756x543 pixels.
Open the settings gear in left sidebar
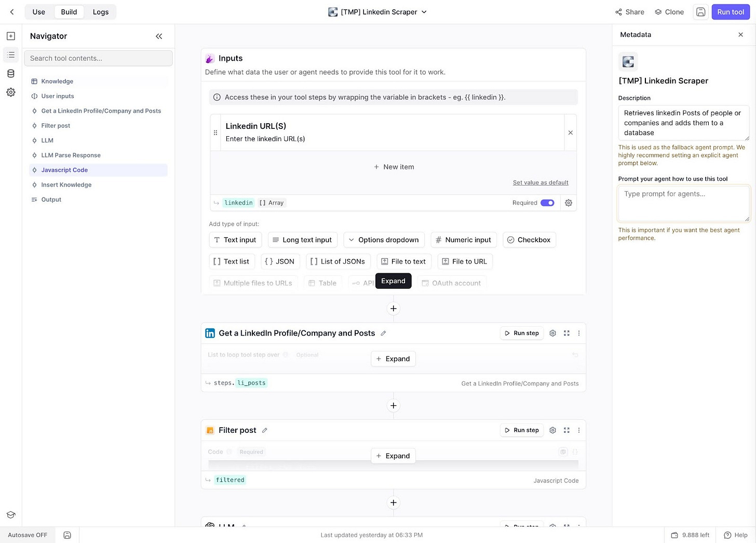click(x=11, y=92)
